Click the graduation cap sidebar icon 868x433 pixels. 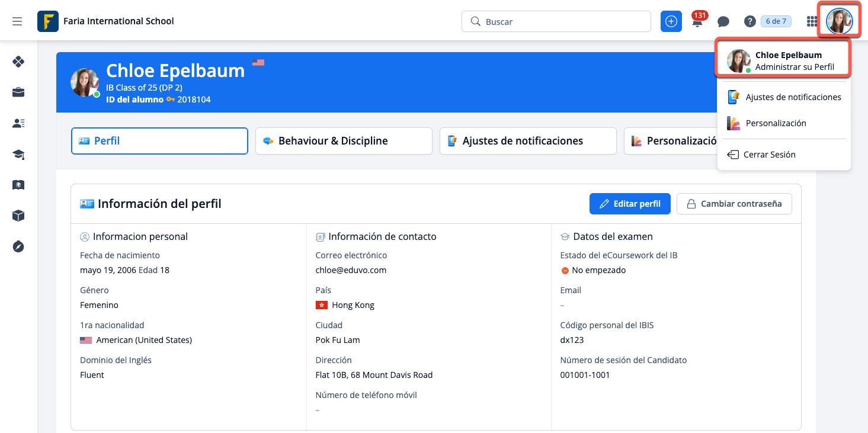point(18,155)
